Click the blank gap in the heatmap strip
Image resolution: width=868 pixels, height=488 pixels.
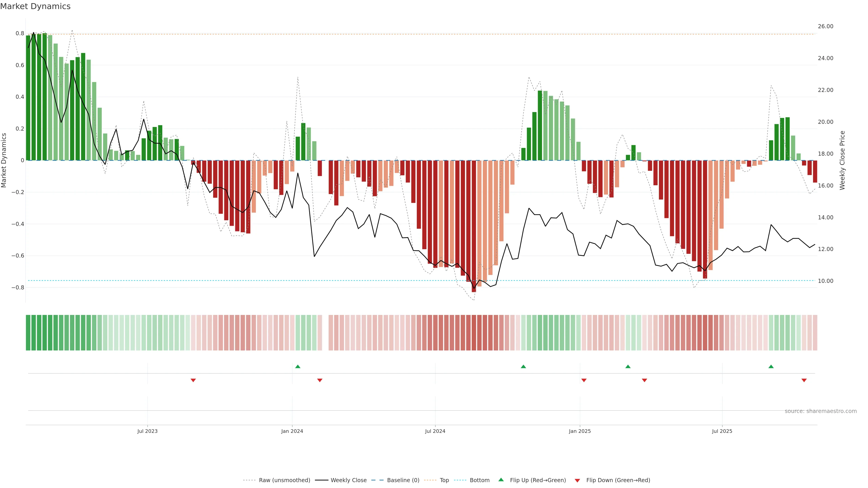[x=325, y=333]
